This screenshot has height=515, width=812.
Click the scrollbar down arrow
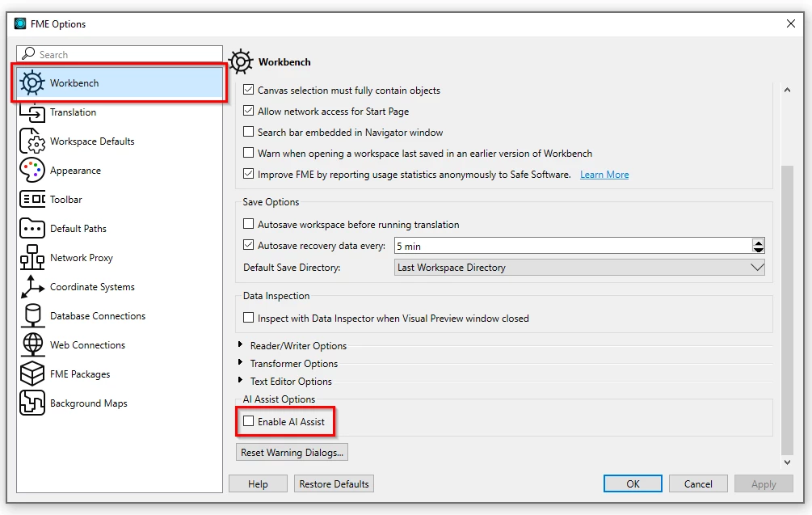787,462
